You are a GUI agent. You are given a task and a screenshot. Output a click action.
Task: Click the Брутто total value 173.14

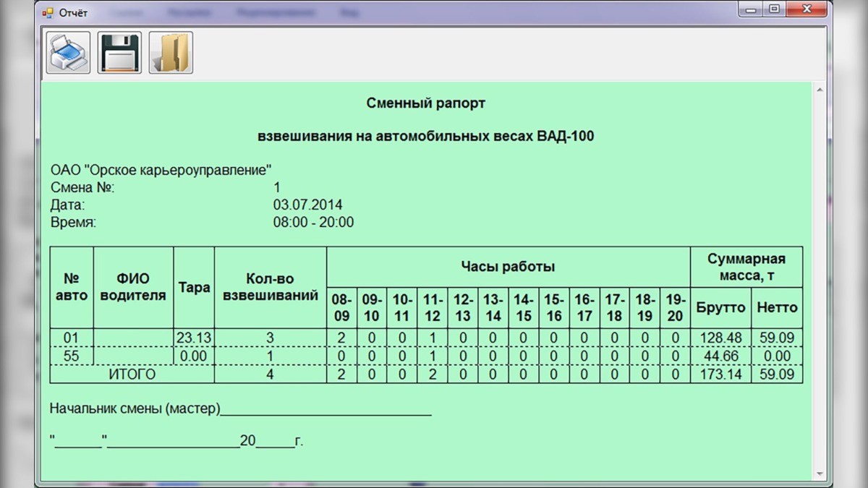[720, 375]
